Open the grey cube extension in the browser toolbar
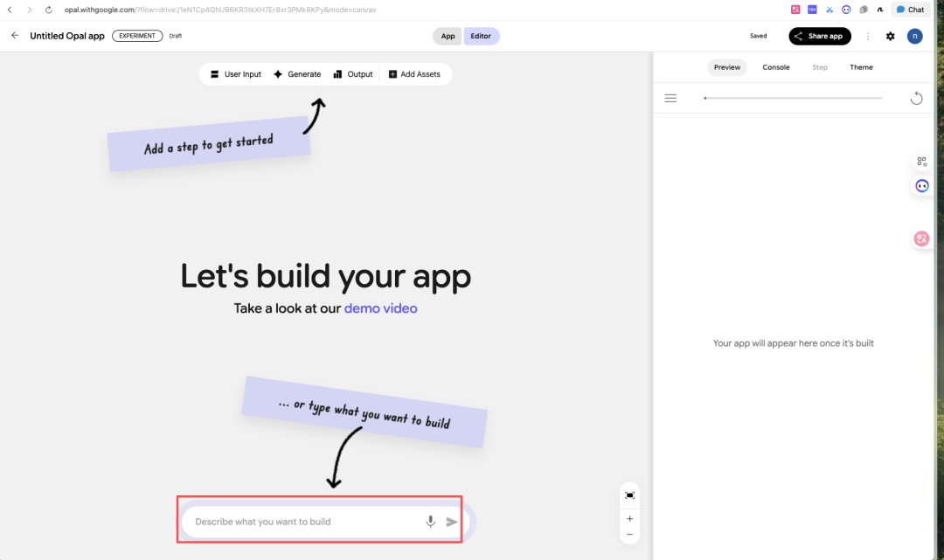The height and width of the screenshot is (560, 944). tap(864, 10)
